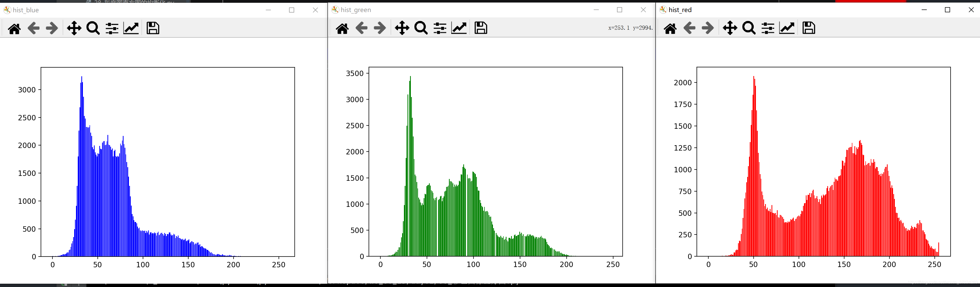The image size is (980, 287).
Task: Open Edit axis parameters in hist_red
Action: pos(787,28)
